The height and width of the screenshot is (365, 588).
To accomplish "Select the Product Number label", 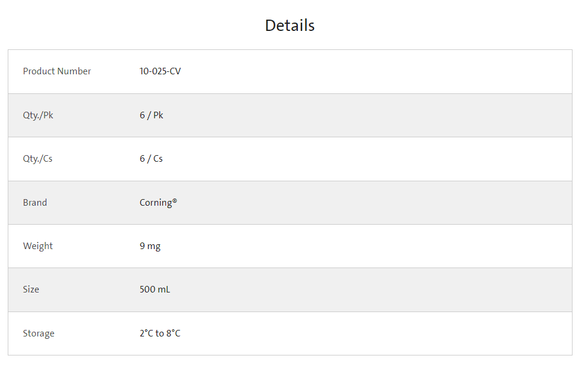I will [x=57, y=71].
